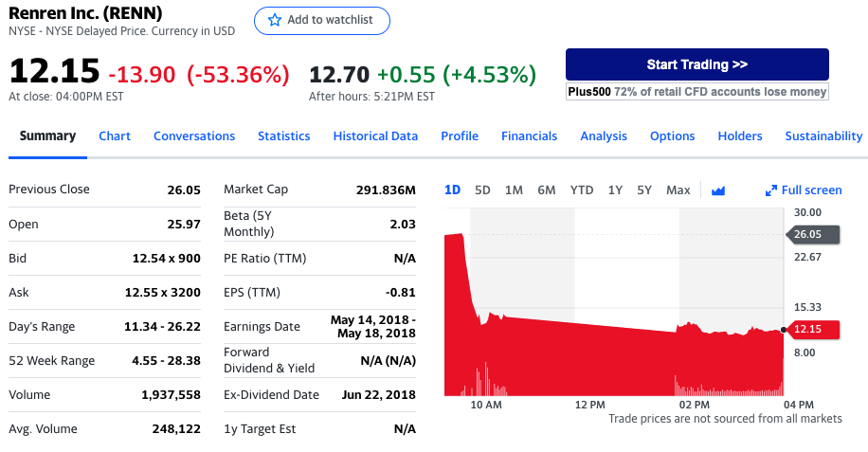Click the Full screen expand arrows icon
Viewport: 868px width, 452px height.
pos(770,190)
